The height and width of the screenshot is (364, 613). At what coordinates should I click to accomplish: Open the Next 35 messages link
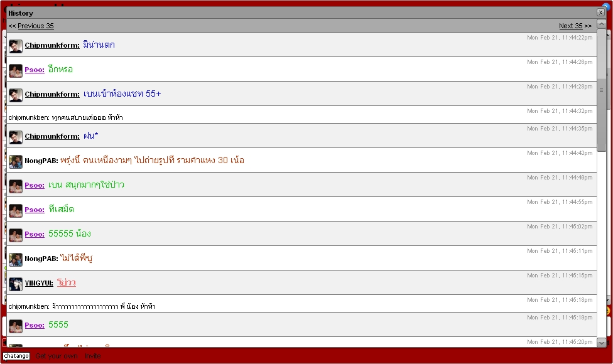(571, 26)
